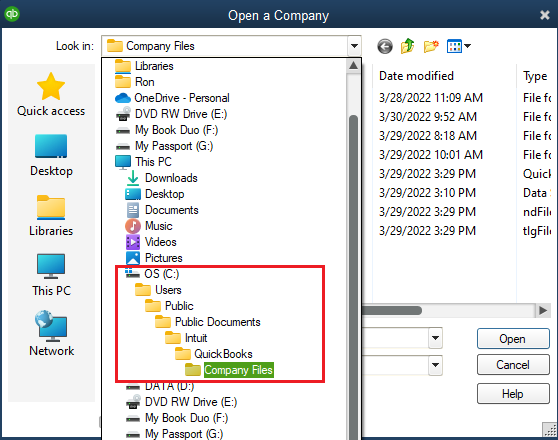Select Videos in the dropdown list
Screen dimensions: 558x440
151,242
